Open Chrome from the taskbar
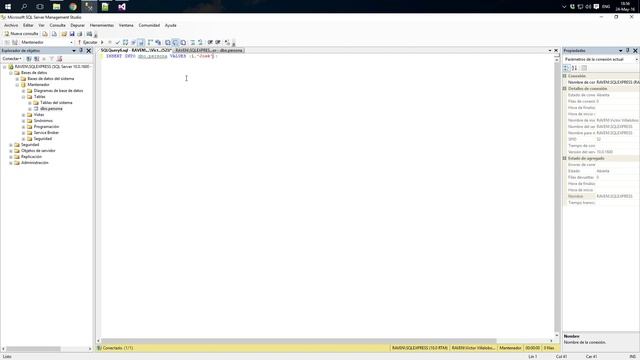Viewport: 640px width, 360px height. point(73,7)
